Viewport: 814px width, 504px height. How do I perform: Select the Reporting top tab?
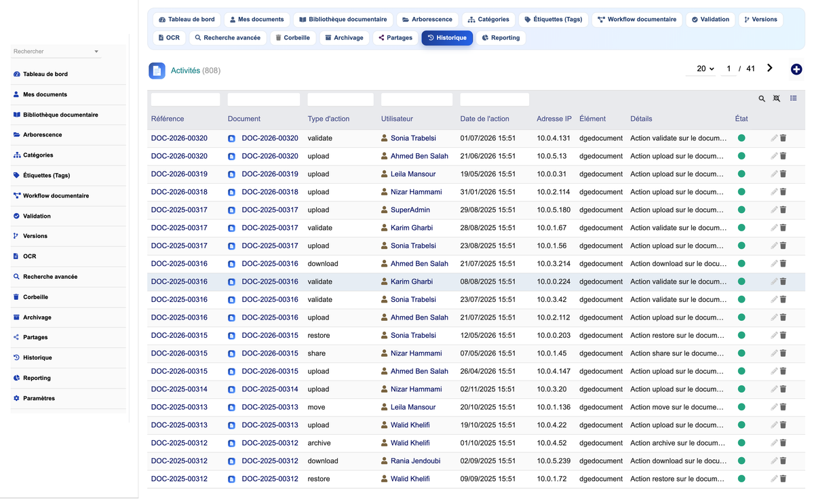[x=501, y=38]
